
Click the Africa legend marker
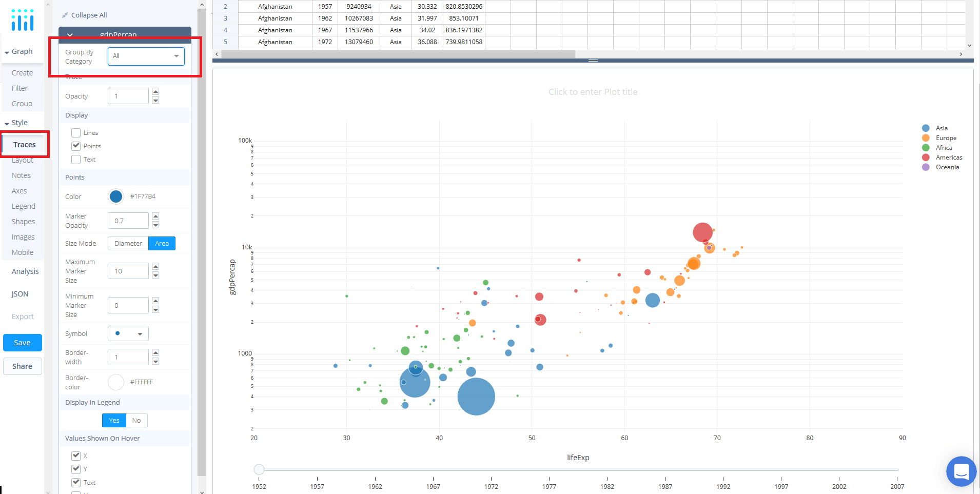click(926, 148)
